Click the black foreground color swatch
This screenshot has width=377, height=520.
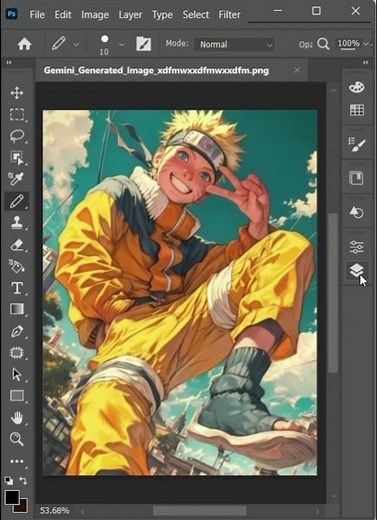point(12,497)
